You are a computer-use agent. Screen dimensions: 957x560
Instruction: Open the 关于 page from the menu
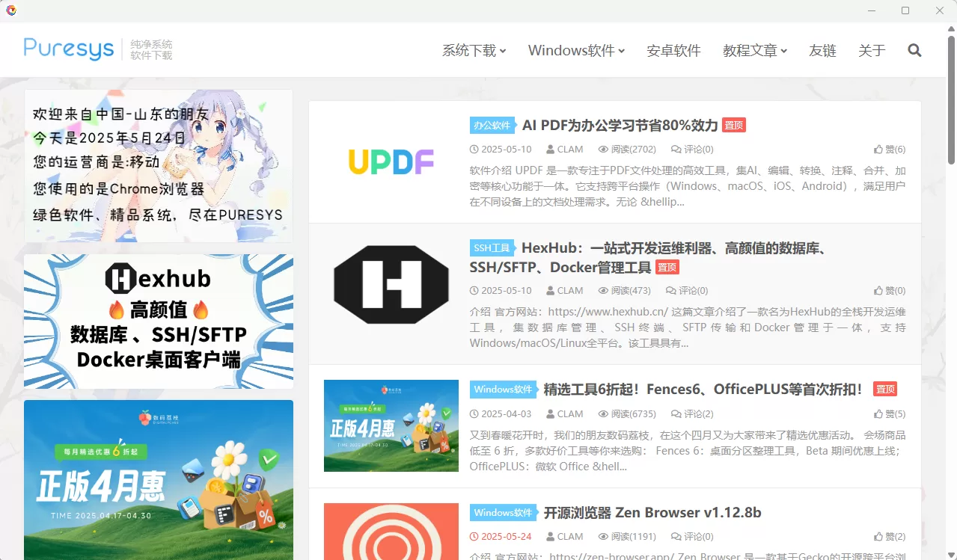pyautogui.click(x=871, y=50)
